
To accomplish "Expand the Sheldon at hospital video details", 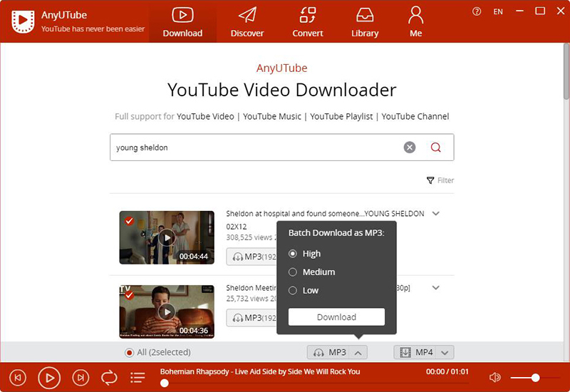I will tap(435, 213).
